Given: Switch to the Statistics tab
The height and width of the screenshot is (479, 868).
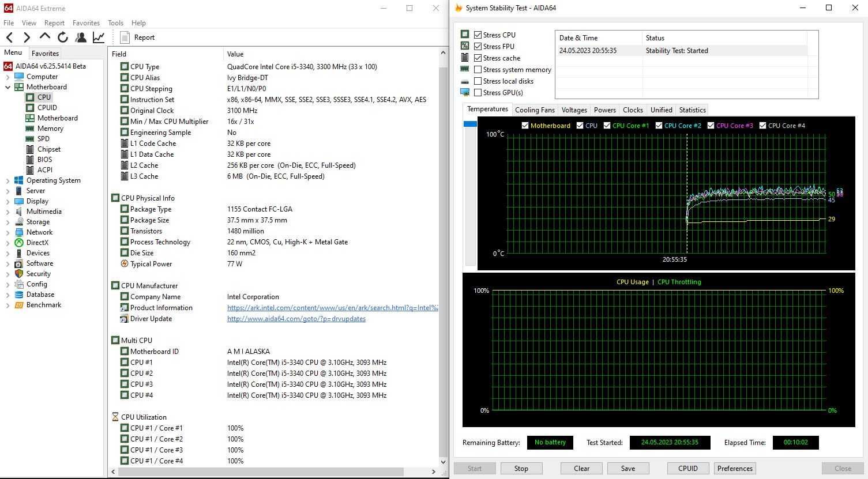Looking at the screenshot, I should click(x=692, y=110).
